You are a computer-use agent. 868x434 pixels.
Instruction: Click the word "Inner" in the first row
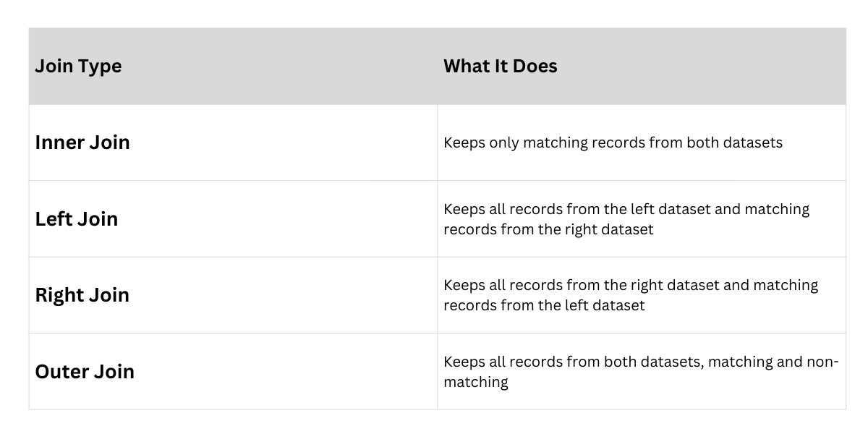point(59,142)
